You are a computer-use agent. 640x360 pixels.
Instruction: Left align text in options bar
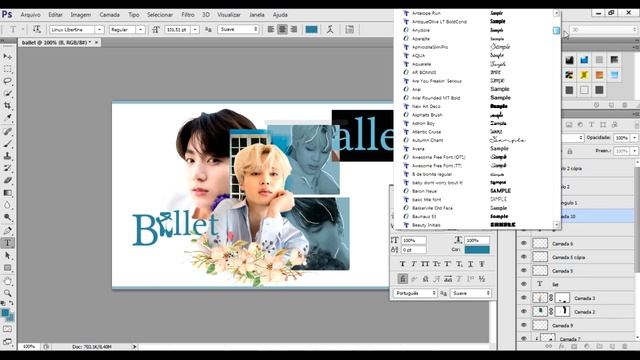point(271,29)
